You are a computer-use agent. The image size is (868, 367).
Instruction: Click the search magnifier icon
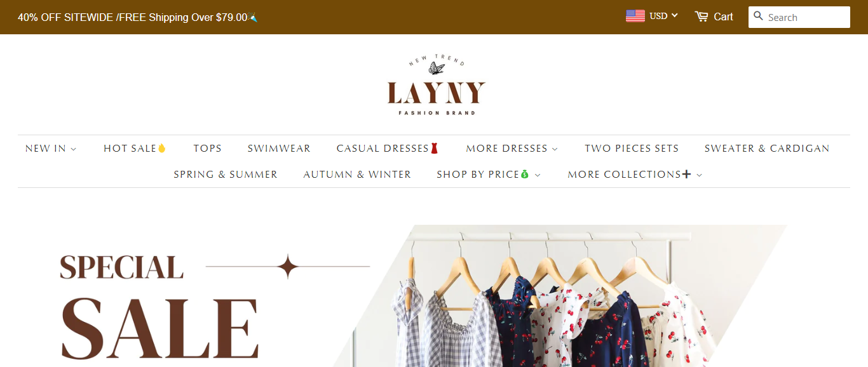758,16
